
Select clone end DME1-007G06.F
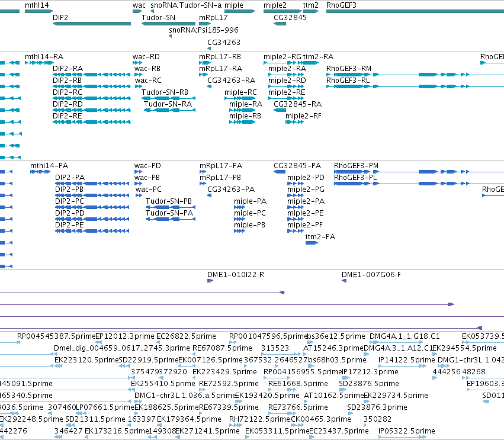[344, 281]
